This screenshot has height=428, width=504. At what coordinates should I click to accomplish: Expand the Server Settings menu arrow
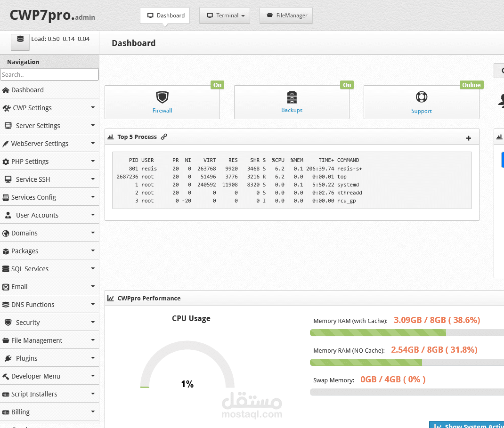93,125
